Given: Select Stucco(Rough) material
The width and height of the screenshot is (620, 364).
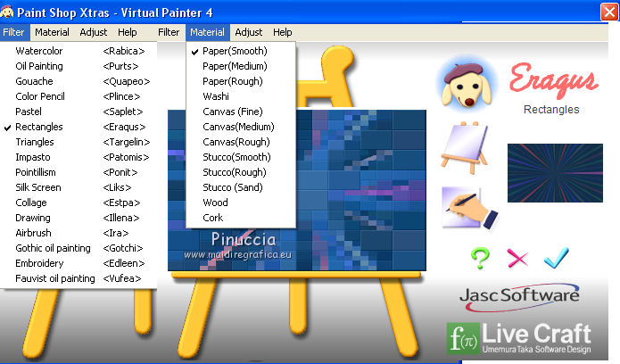Looking at the screenshot, I should [x=241, y=172].
